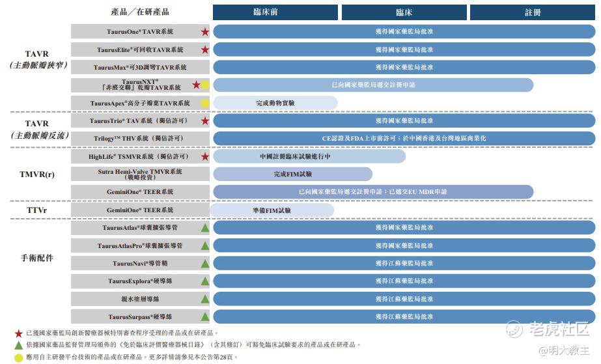The height and width of the screenshot is (364, 601).
Task: Click the TMVR(r) category label
Action: pos(37,175)
